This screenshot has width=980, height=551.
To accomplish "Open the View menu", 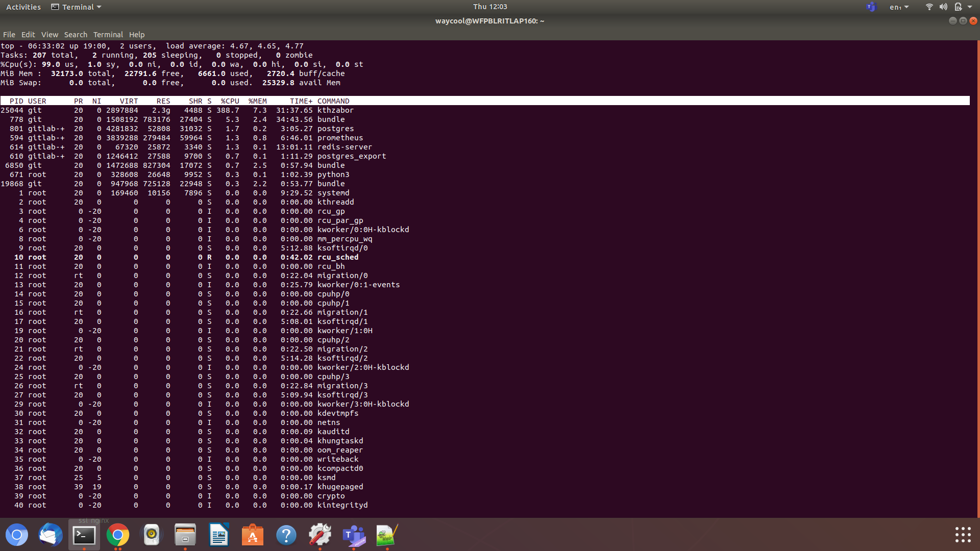I will pos(50,35).
